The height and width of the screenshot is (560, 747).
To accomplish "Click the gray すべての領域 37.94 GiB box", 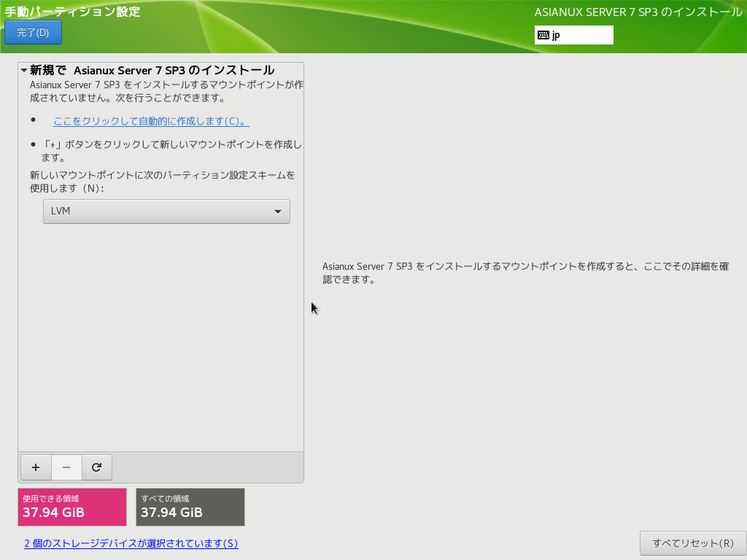I will pos(190,507).
